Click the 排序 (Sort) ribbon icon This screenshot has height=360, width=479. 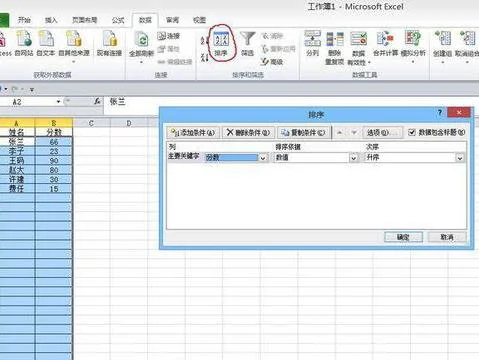point(221,44)
